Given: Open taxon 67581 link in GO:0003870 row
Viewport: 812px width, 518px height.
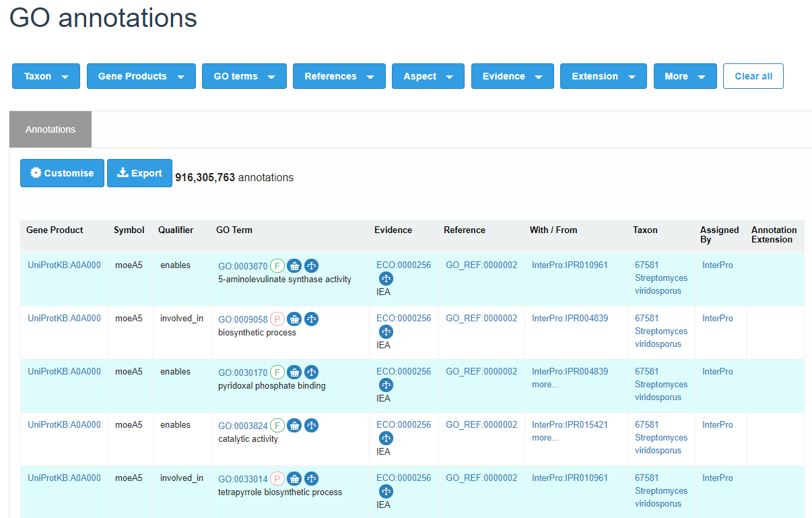Looking at the screenshot, I should pos(647,265).
